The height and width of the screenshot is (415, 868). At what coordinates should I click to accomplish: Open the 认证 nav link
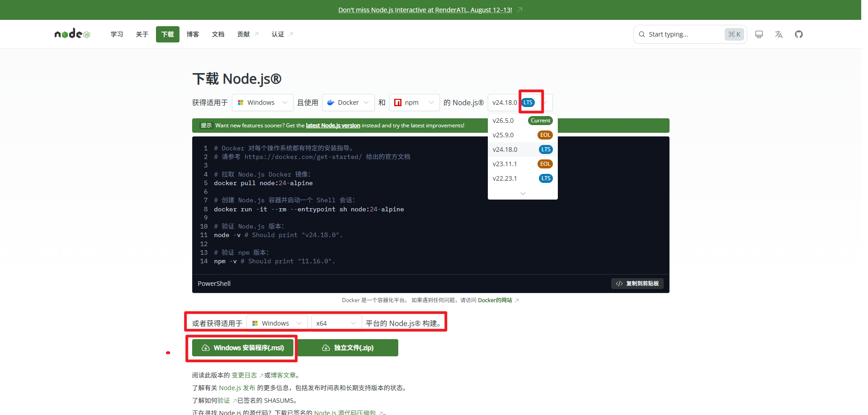(282, 34)
